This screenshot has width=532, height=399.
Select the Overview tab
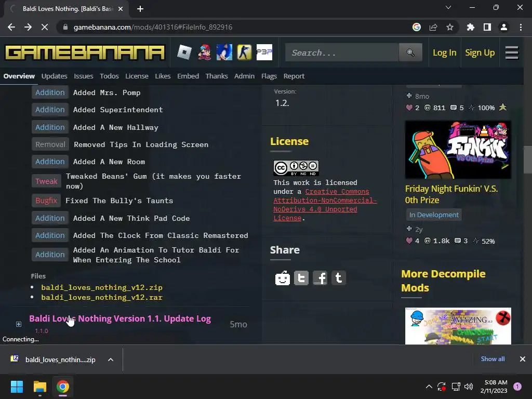(x=19, y=76)
